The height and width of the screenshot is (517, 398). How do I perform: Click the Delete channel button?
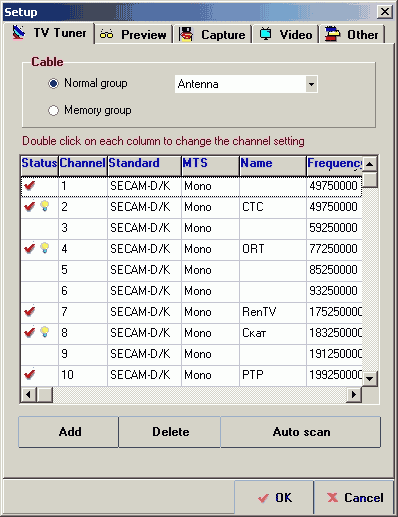[170, 432]
